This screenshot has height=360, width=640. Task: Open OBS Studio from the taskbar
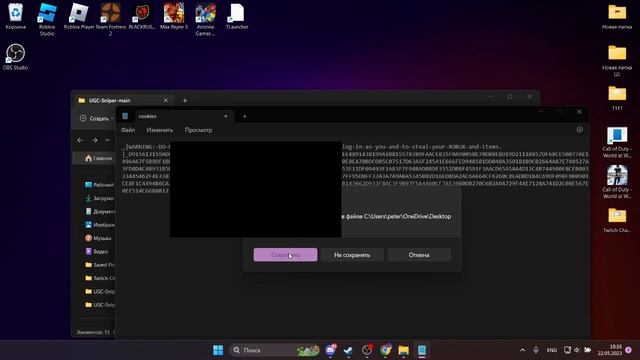click(x=367, y=350)
